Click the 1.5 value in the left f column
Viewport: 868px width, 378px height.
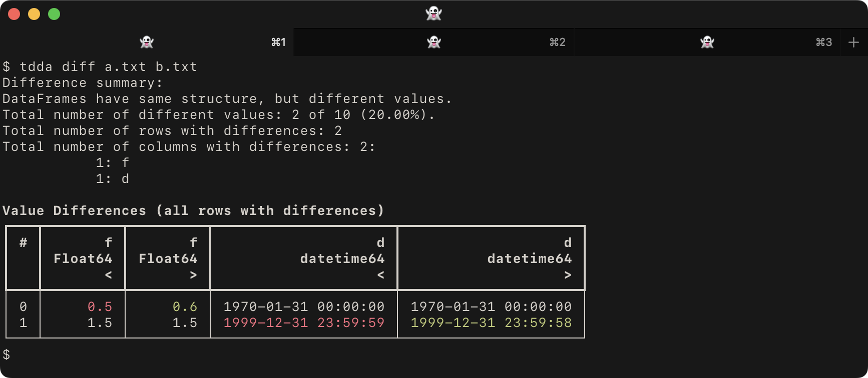coord(100,322)
